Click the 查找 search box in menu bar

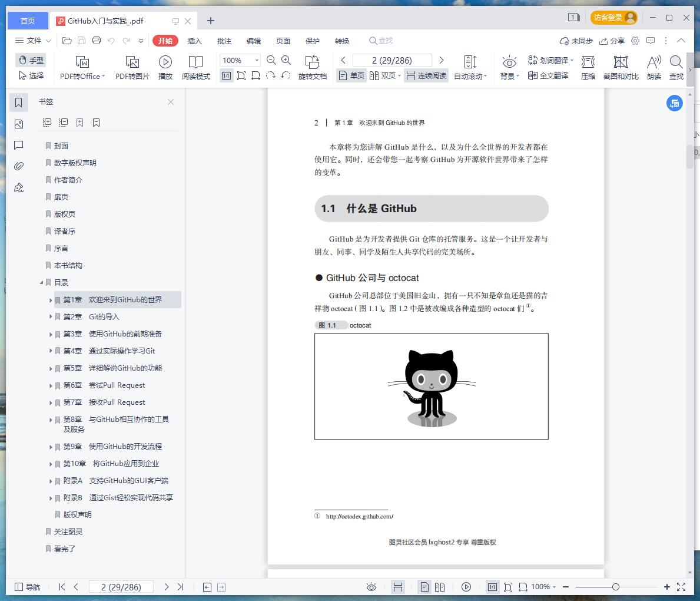click(381, 41)
